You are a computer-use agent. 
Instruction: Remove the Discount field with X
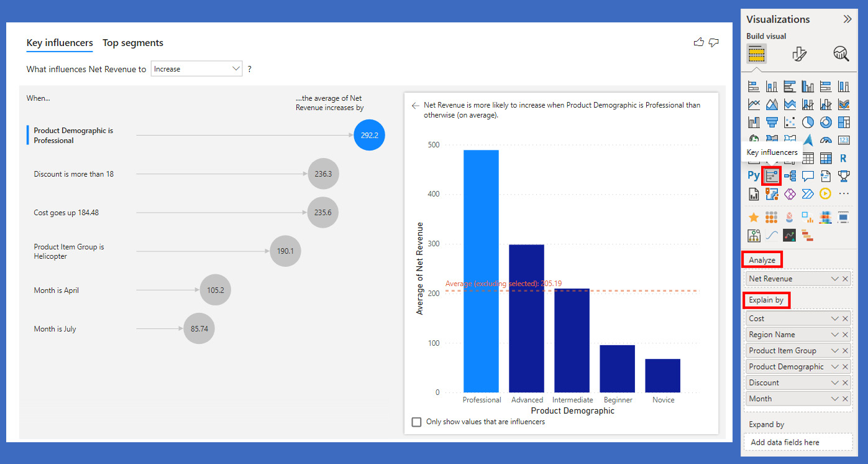click(845, 383)
